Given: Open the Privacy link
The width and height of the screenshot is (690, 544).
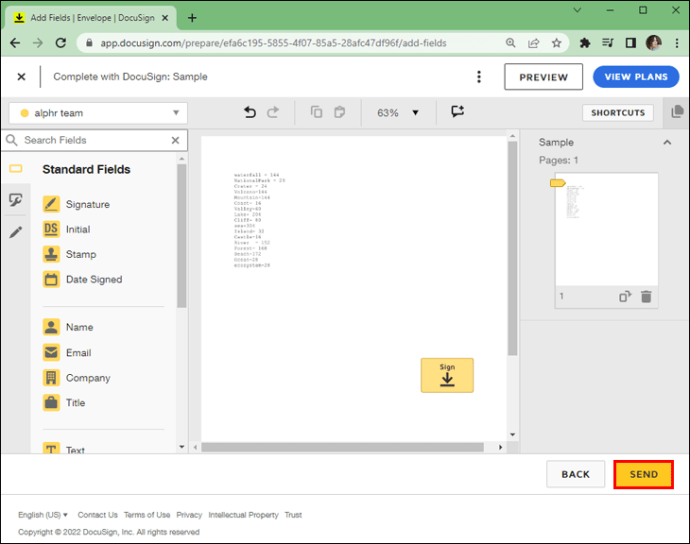Looking at the screenshot, I should [189, 515].
